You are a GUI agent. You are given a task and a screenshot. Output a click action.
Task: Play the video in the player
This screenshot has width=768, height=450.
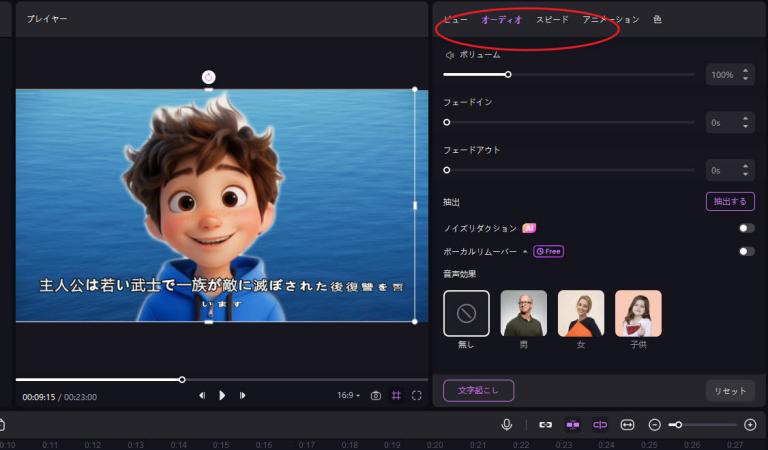pyautogui.click(x=222, y=395)
